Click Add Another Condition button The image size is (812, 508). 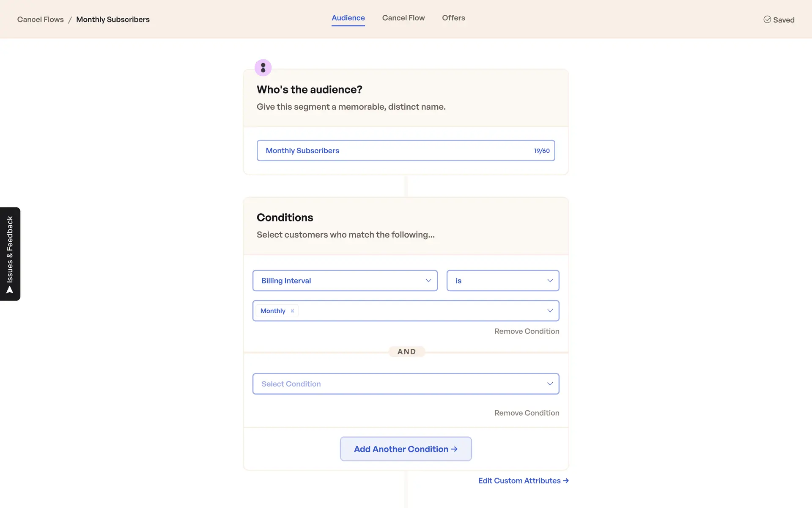coord(406,449)
